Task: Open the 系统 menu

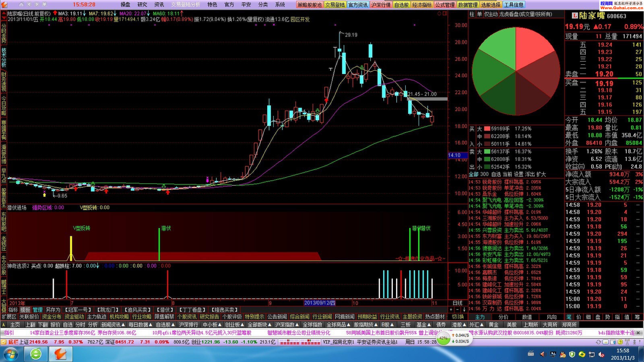Action: 280,4
